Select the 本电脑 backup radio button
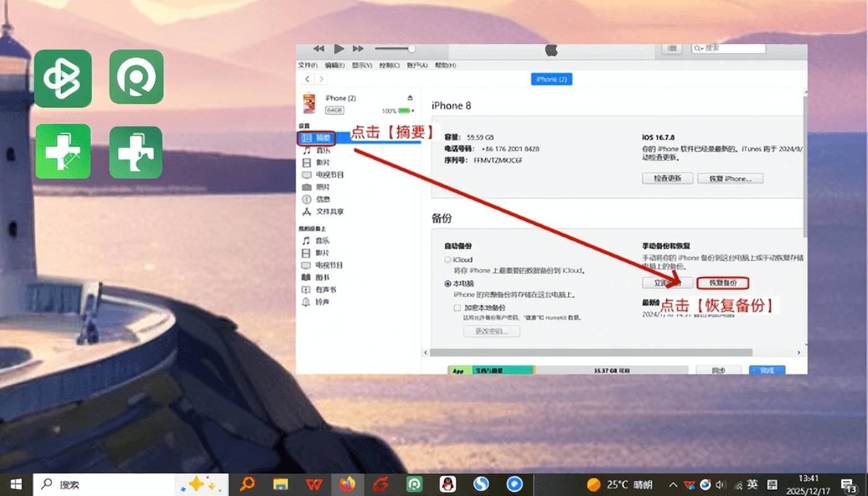 click(x=448, y=283)
